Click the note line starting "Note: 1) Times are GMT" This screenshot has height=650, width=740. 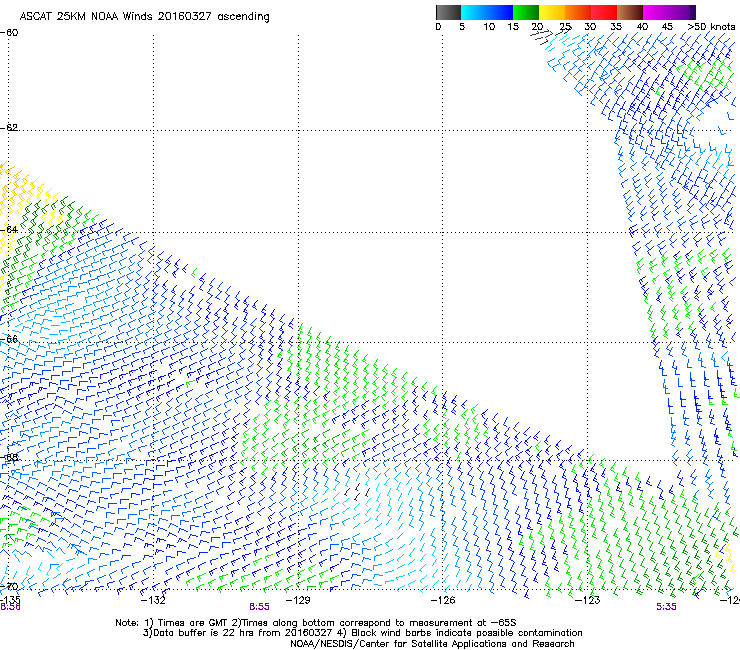[316, 623]
